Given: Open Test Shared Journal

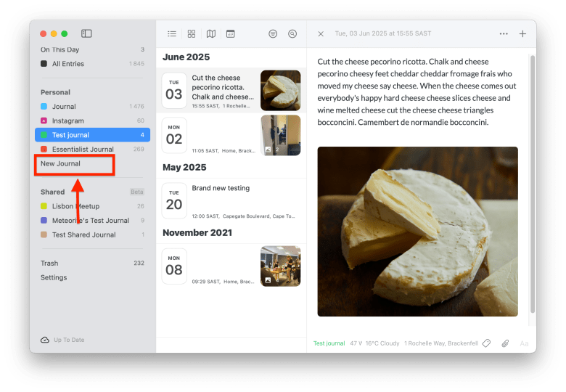Looking at the screenshot, I should coord(92,234).
